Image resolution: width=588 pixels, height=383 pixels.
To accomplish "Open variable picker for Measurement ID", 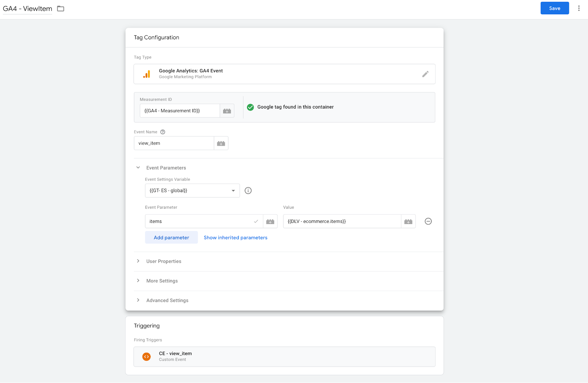I will (227, 110).
